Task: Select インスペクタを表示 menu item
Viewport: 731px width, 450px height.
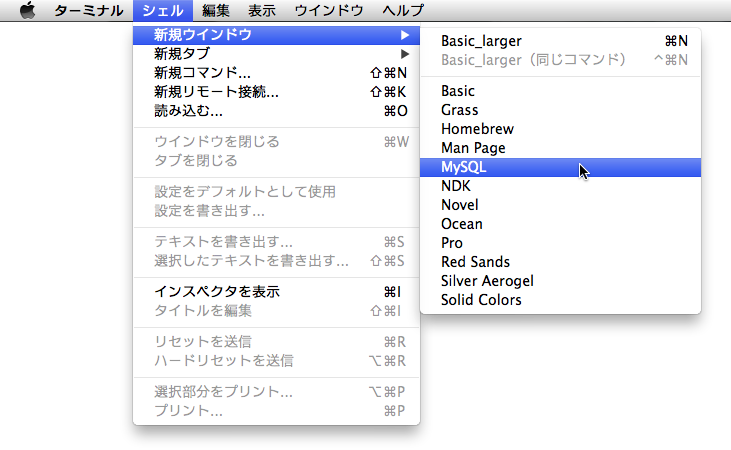Action: 276,292
